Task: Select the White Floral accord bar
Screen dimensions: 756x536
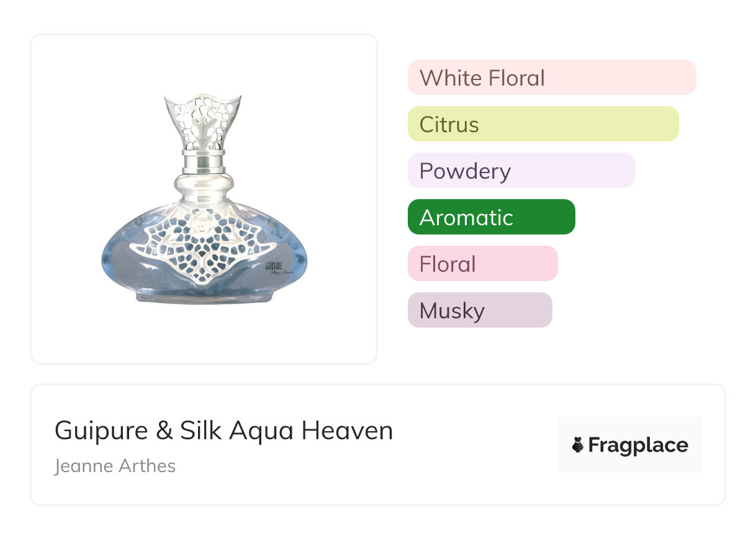Action: pyautogui.click(x=551, y=78)
